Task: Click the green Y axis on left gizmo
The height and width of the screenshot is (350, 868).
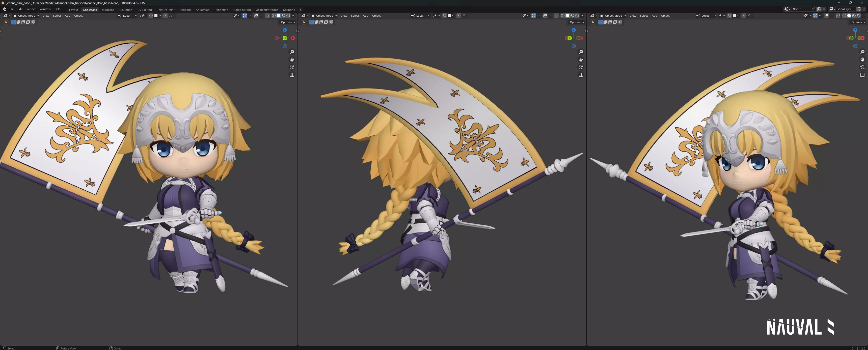Action: pyautogui.click(x=285, y=38)
